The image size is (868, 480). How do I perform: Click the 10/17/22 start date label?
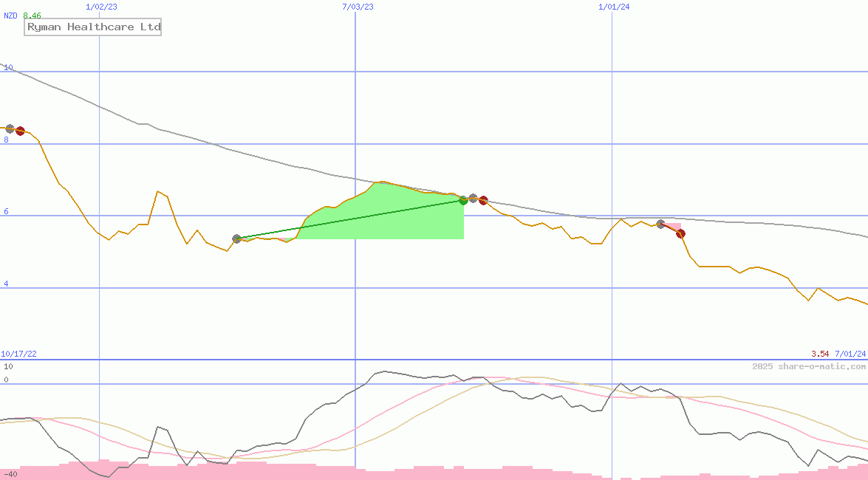(19, 354)
